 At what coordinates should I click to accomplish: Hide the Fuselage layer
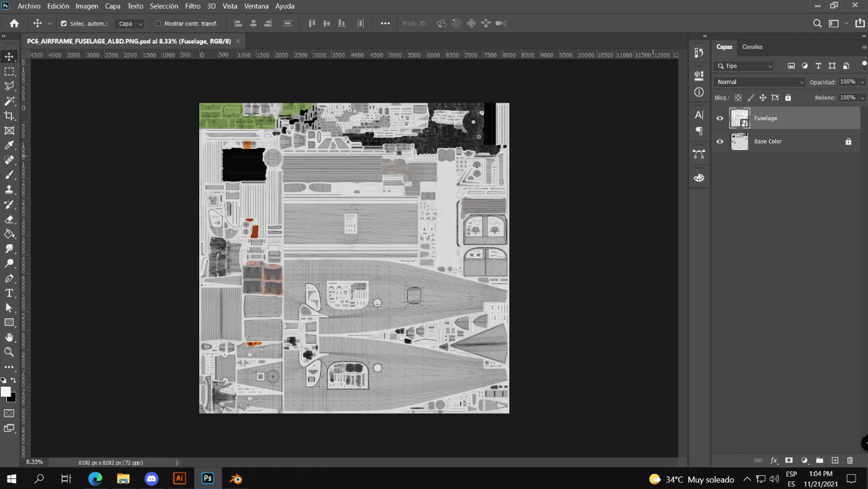(x=720, y=118)
